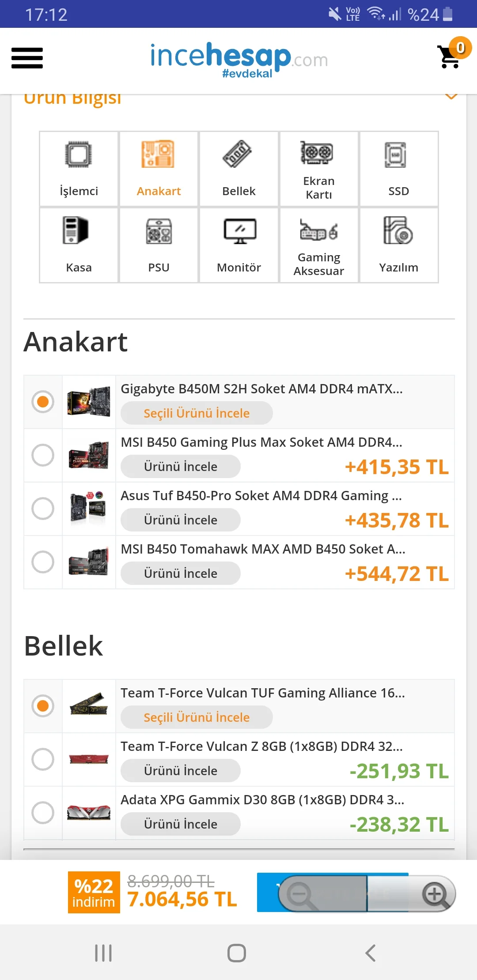Select Asus Tuf B450-Pro motherboard option
Viewport: 477px width, 980px height.
coord(43,509)
